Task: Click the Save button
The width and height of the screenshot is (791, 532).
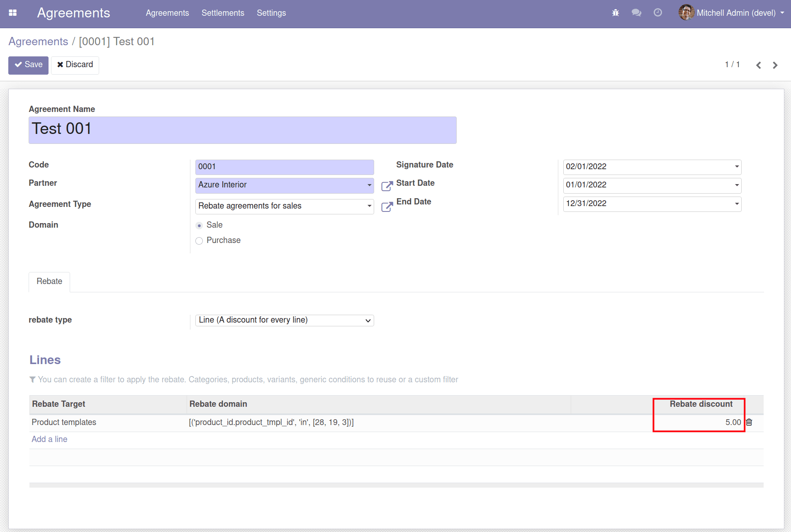Action: [x=29, y=65]
